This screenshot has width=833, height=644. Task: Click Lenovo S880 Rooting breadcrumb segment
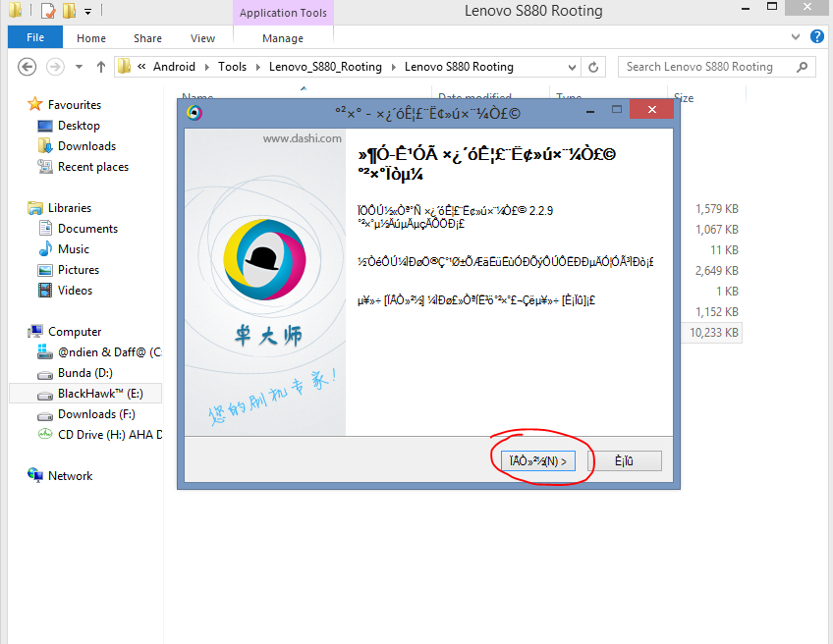point(459,67)
